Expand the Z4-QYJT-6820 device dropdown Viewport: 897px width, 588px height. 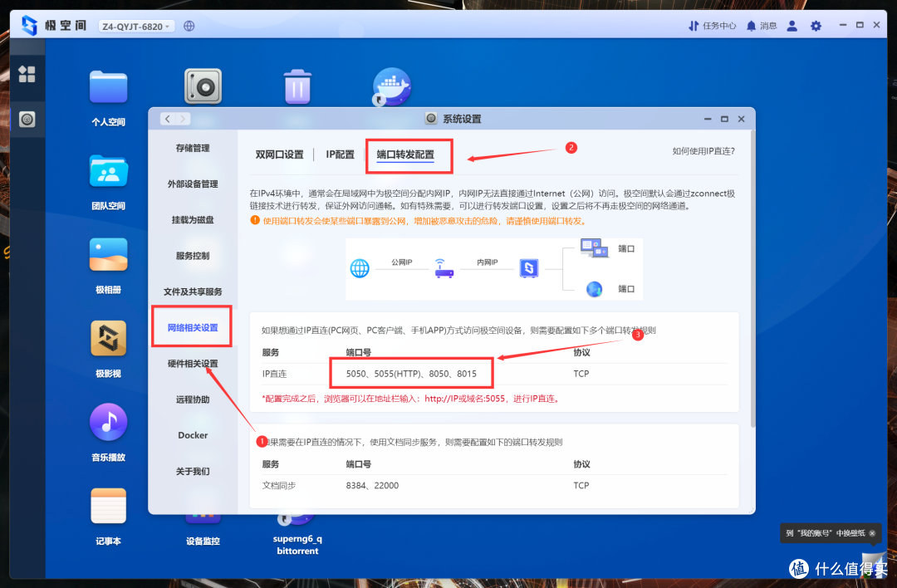[x=135, y=27]
